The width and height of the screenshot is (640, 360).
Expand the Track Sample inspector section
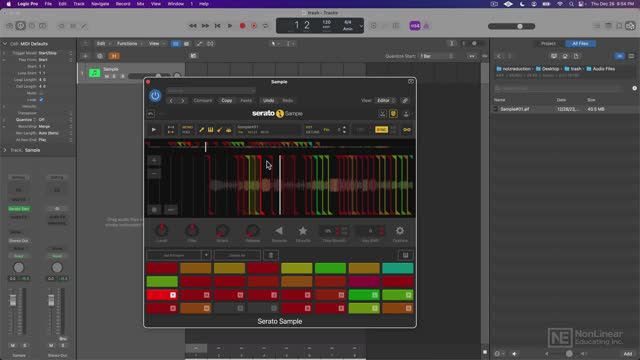tap(5, 150)
